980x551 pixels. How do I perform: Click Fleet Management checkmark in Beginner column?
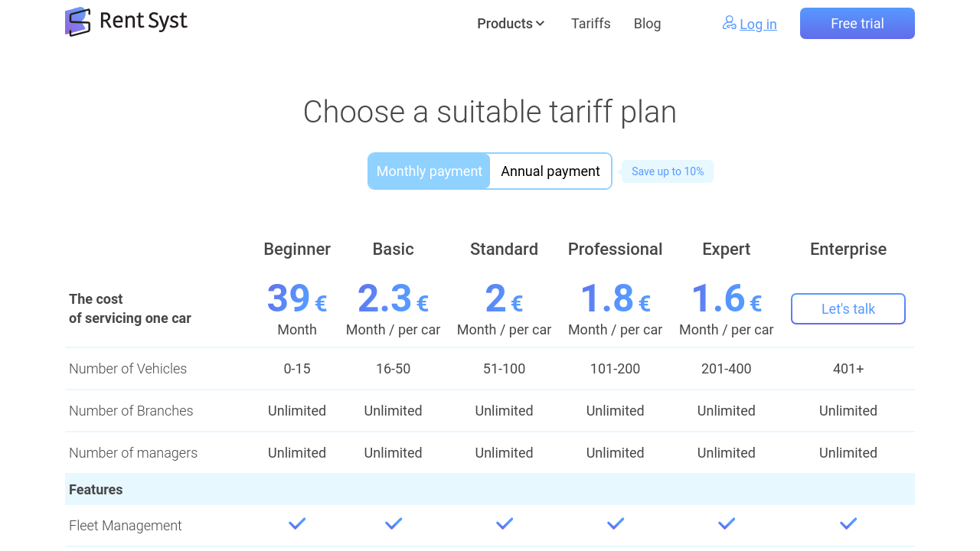[297, 524]
